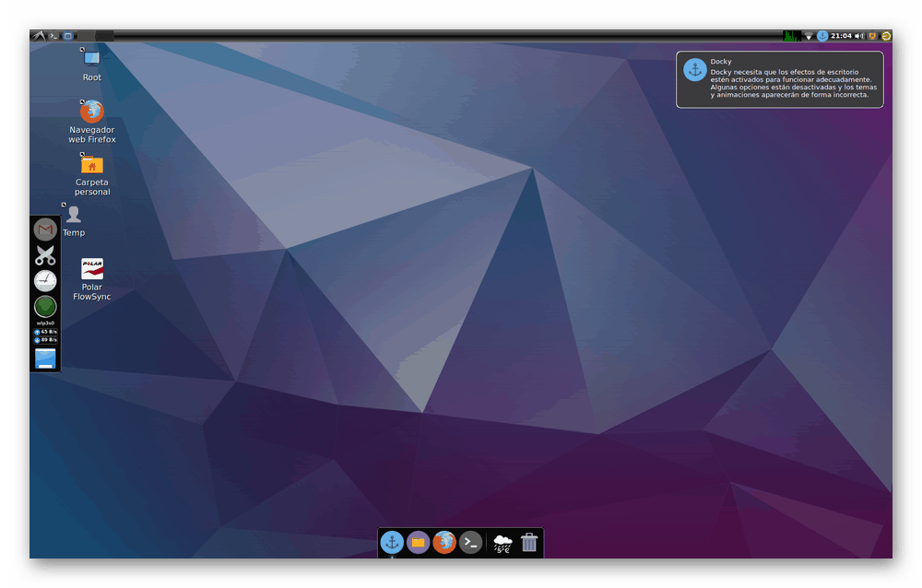Click the logout button in top panel
This screenshot has height=588, width=922.
(x=885, y=36)
